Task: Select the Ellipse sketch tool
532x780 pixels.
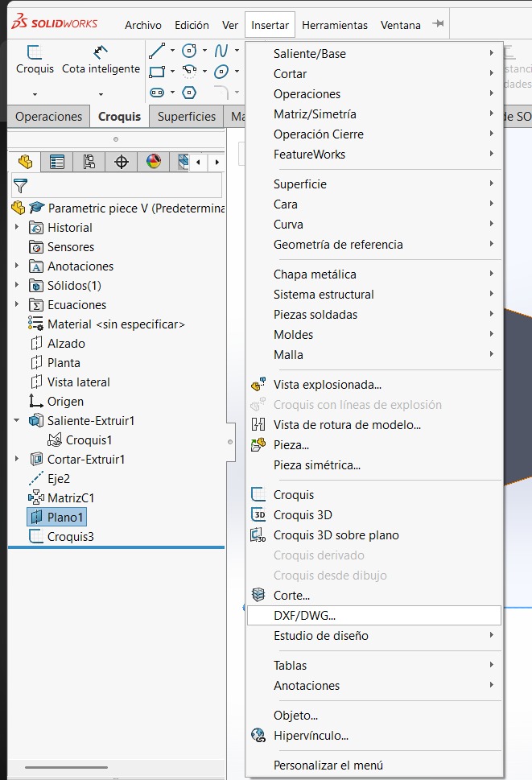Action: pyautogui.click(x=221, y=72)
